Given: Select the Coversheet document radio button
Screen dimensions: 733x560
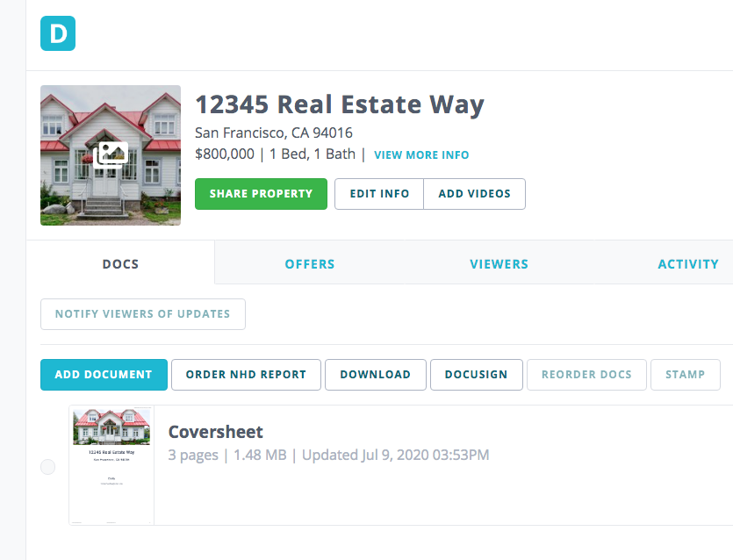Looking at the screenshot, I should pyautogui.click(x=47, y=466).
